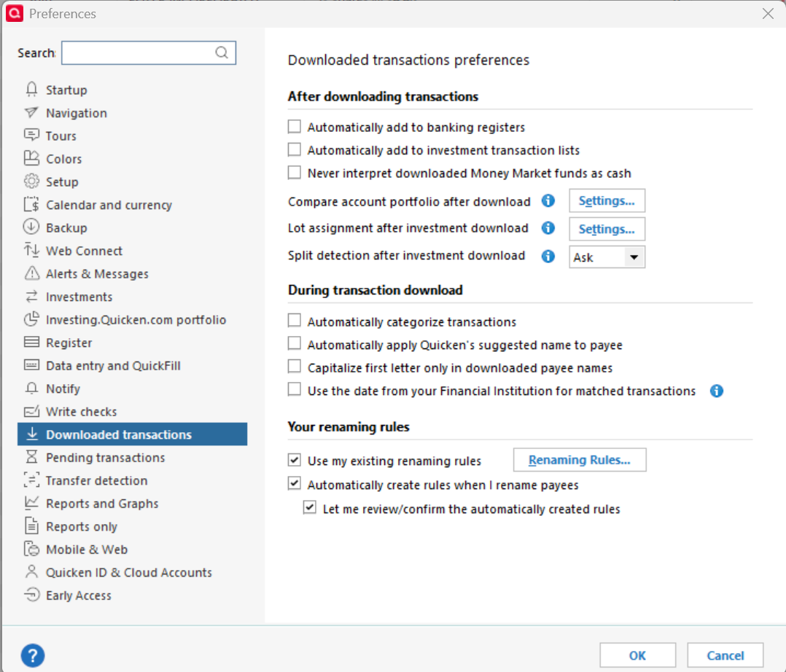Click info icon beside Financial Institution date option
The width and height of the screenshot is (786, 672).
(717, 391)
